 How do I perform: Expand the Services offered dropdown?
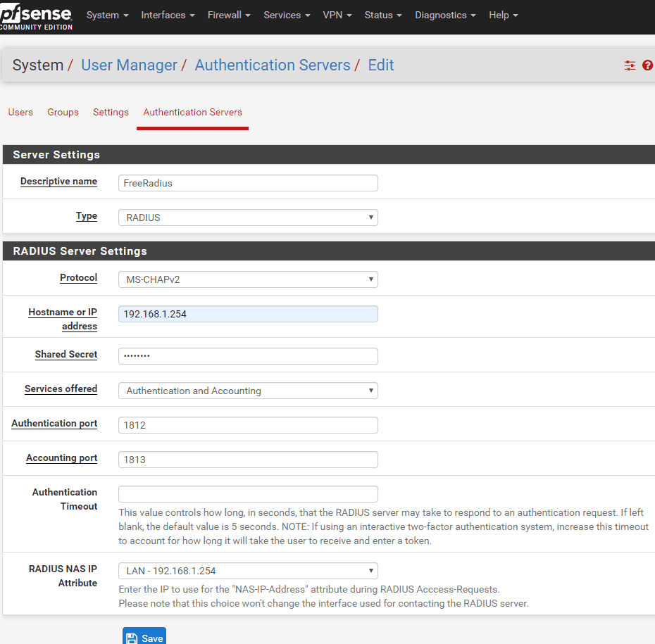248,391
